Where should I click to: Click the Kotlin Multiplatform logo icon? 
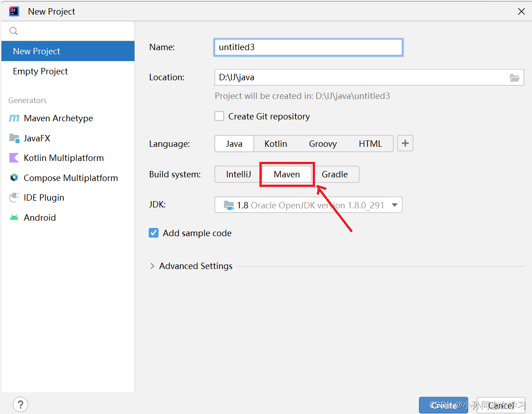click(14, 158)
